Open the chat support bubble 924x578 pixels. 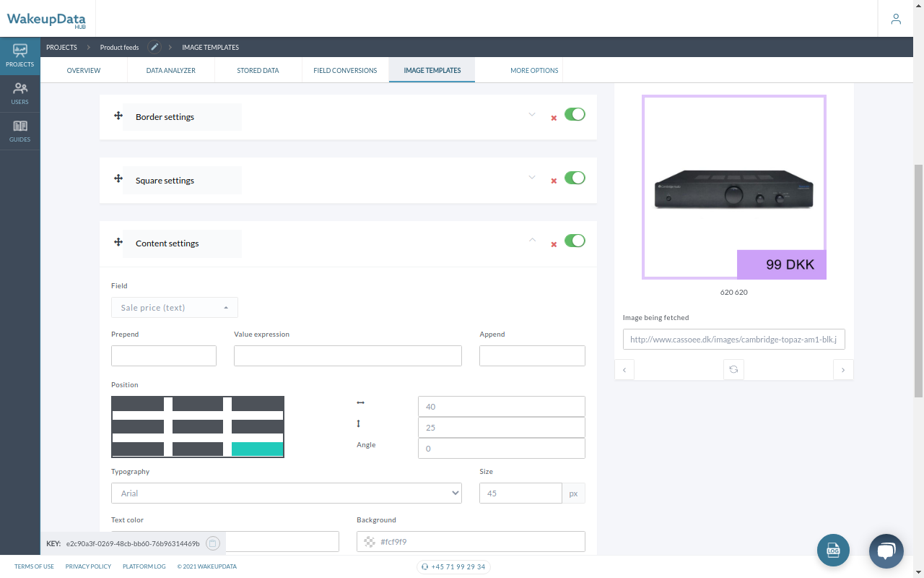[x=886, y=551]
